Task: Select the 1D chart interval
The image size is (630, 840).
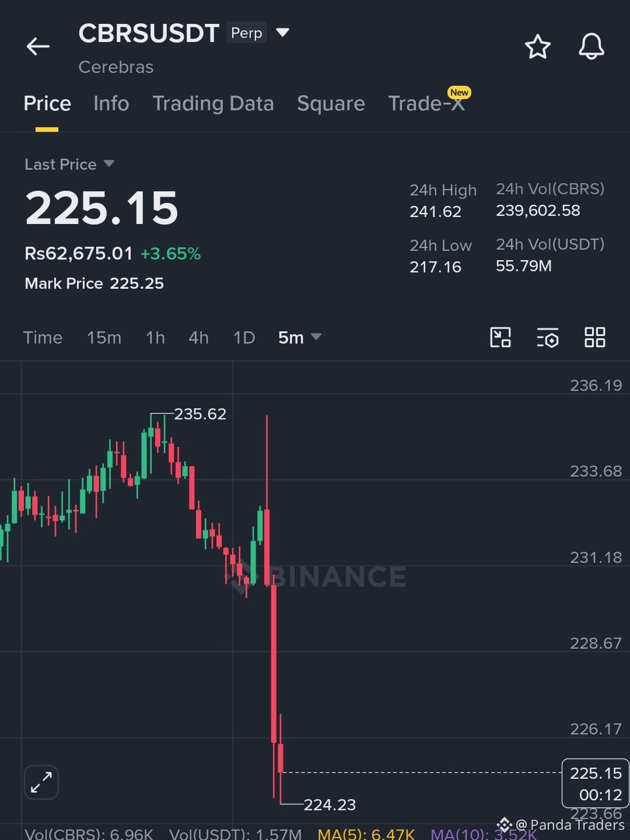Action: click(x=244, y=337)
